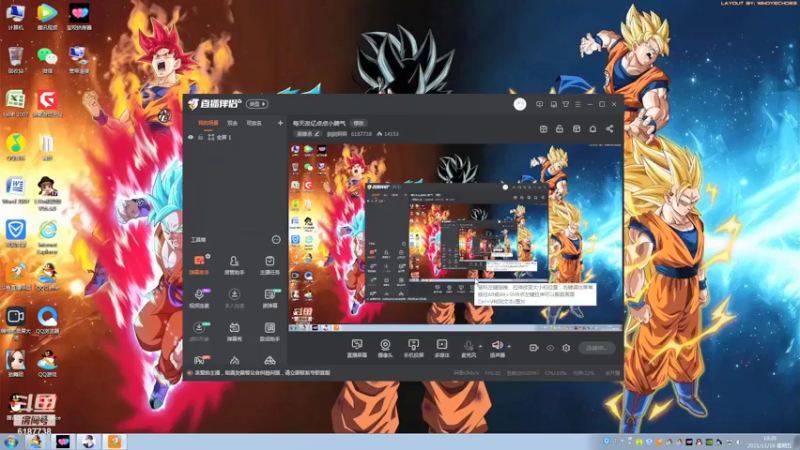Open the 计算机 Computer desktop icon
800x450 pixels.
coord(15,17)
